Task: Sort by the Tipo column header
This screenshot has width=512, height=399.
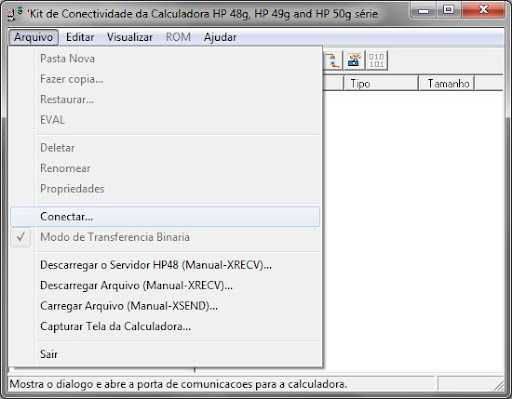Action: pyautogui.click(x=381, y=83)
